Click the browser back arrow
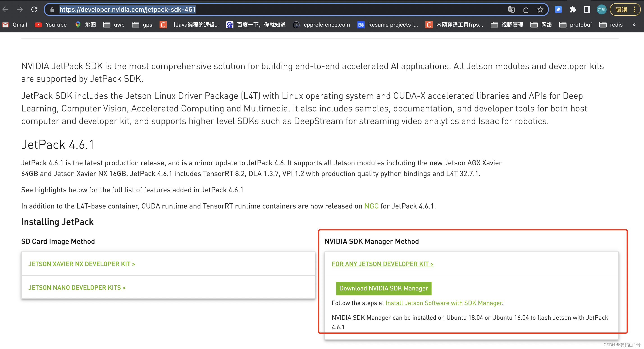This screenshot has width=644, height=349. coord(5,9)
